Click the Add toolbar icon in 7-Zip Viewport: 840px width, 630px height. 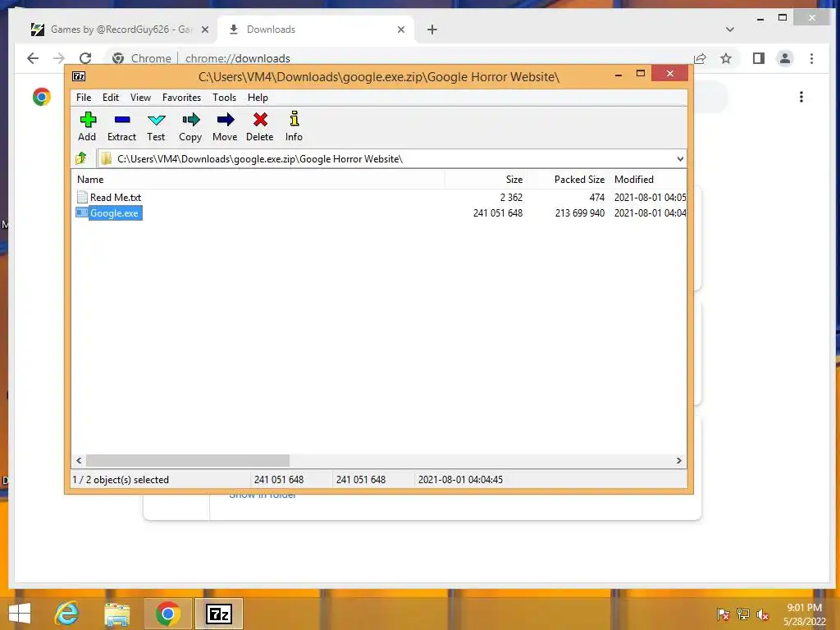[x=88, y=120]
